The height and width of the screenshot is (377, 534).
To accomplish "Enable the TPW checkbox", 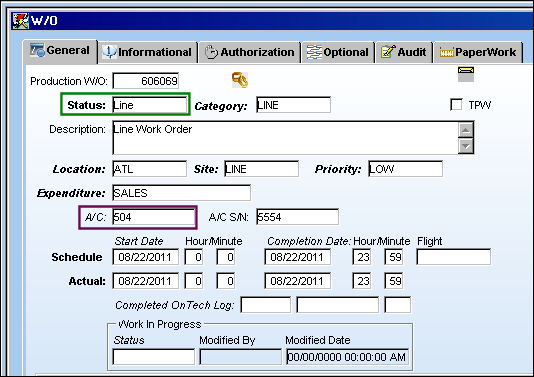I will 456,105.
